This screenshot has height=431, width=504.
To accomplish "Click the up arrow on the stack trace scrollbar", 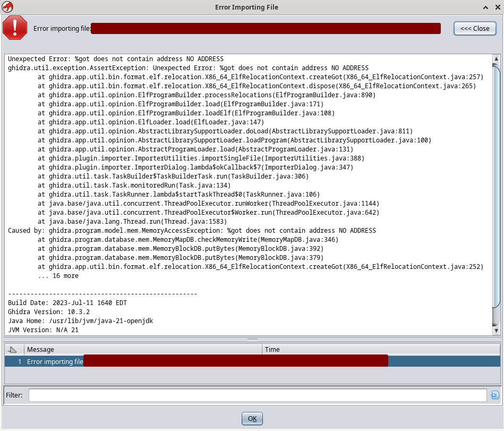I will [x=497, y=58].
